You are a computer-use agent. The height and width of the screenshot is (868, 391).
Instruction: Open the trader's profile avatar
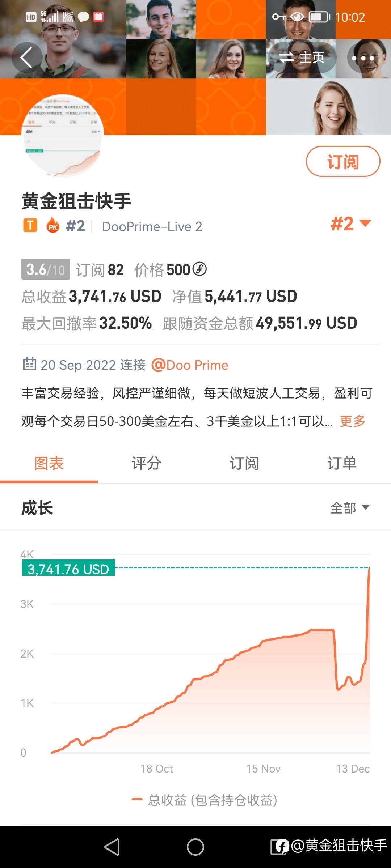[63, 136]
